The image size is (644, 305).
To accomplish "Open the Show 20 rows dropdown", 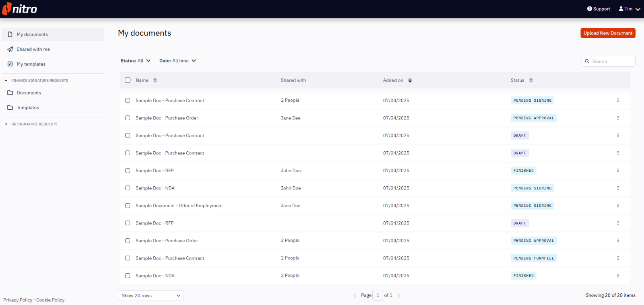I will [151, 296].
